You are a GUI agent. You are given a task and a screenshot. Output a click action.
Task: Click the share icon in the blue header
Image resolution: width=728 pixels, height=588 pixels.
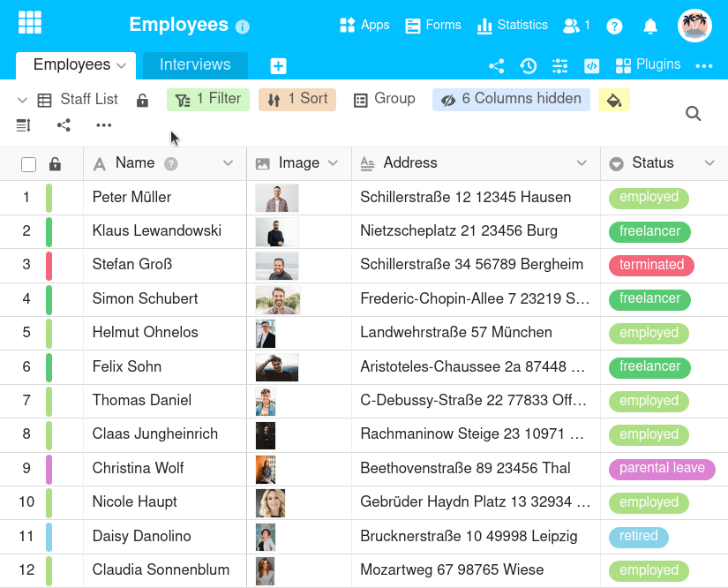click(x=496, y=64)
